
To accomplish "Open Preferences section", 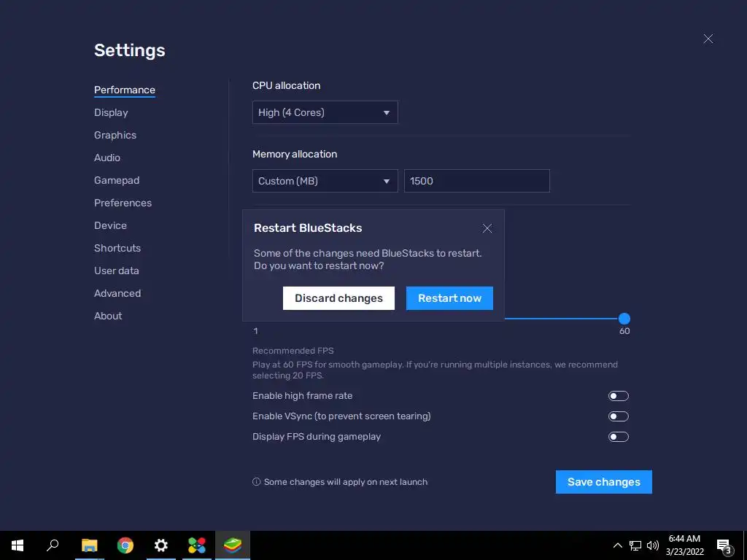I will [123, 203].
